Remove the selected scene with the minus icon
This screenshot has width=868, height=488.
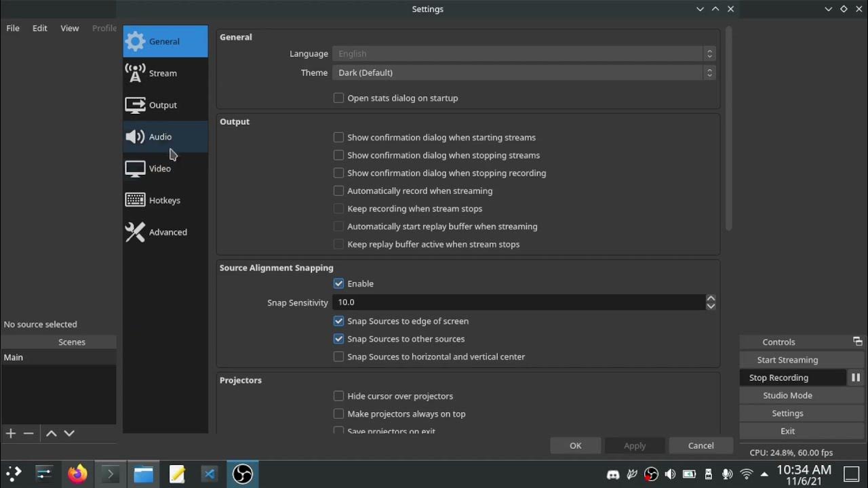(x=28, y=433)
